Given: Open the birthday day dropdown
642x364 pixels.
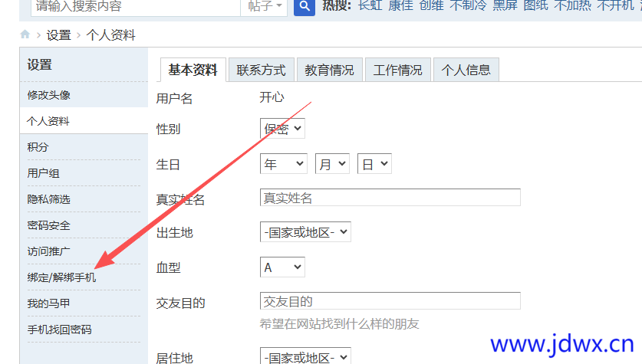Looking at the screenshot, I should pyautogui.click(x=374, y=164).
